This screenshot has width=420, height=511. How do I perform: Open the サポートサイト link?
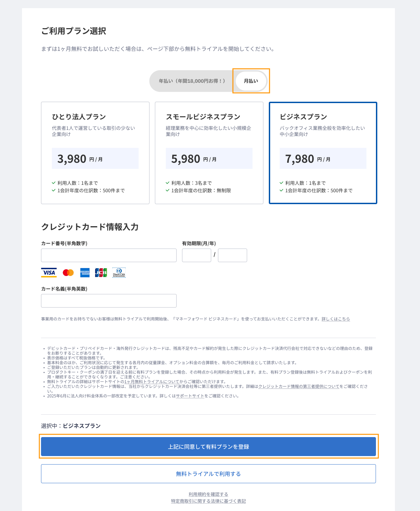[x=190, y=396]
